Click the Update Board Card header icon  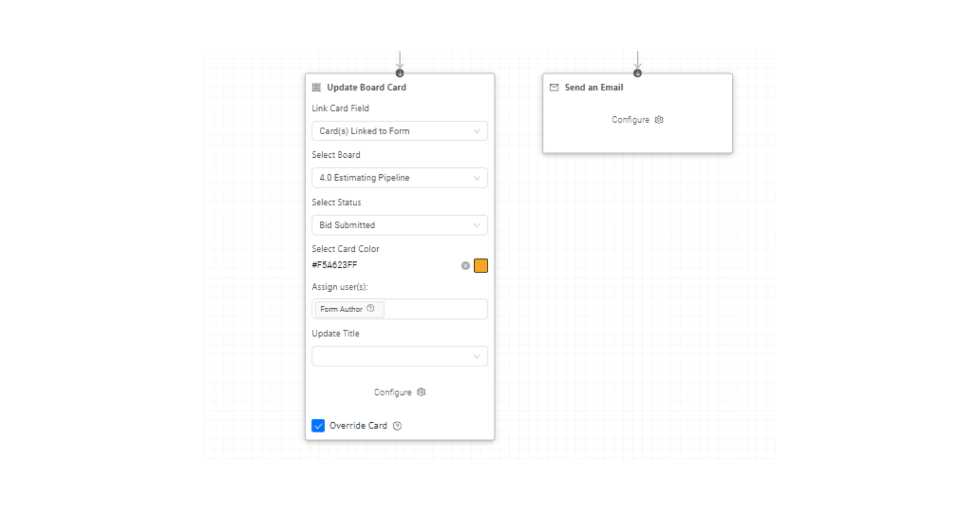[316, 87]
